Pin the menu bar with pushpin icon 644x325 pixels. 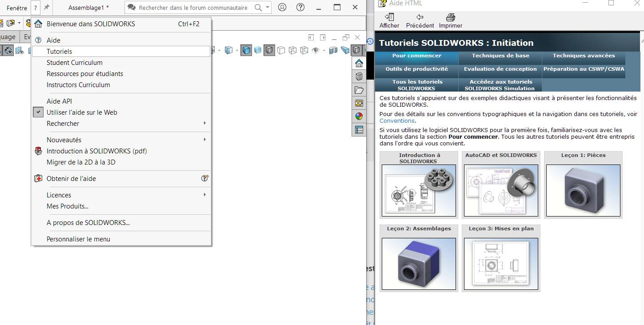(46, 7)
